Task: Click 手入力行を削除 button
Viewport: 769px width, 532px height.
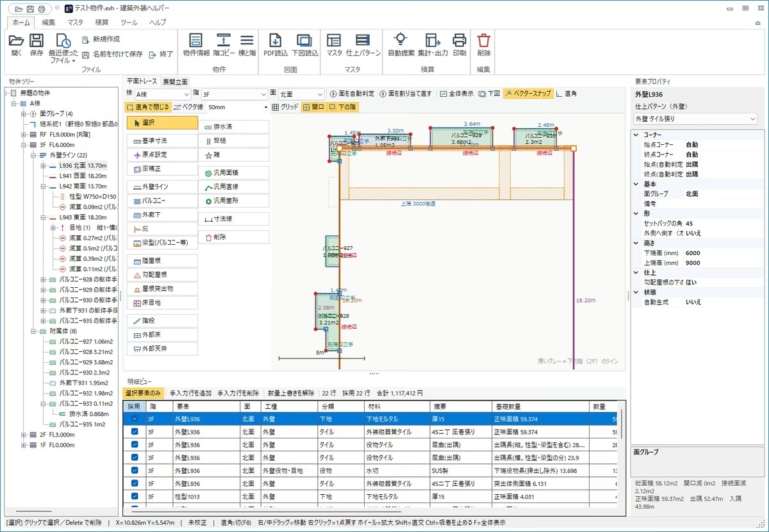Action: pos(238,393)
